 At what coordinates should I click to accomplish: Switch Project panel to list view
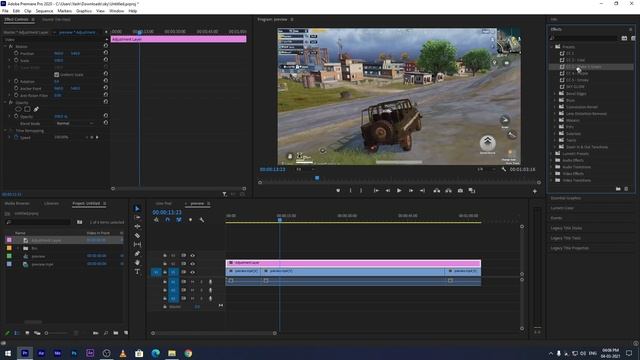(x=17, y=333)
